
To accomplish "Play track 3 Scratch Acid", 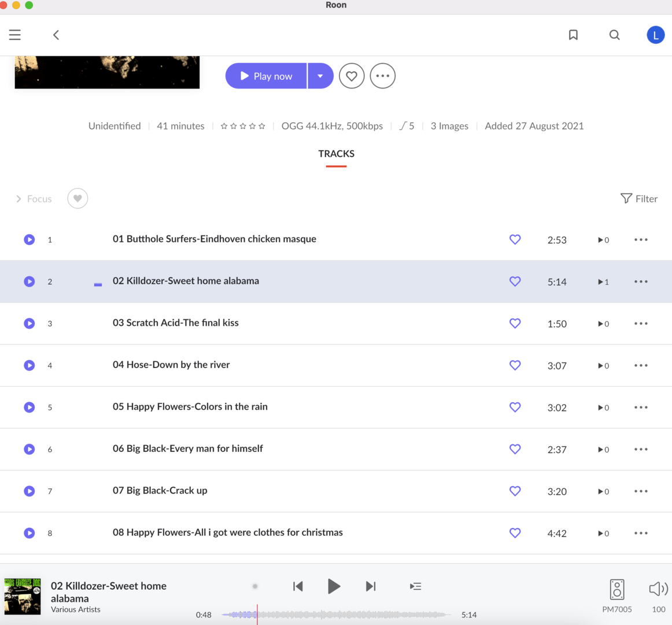I will point(29,323).
